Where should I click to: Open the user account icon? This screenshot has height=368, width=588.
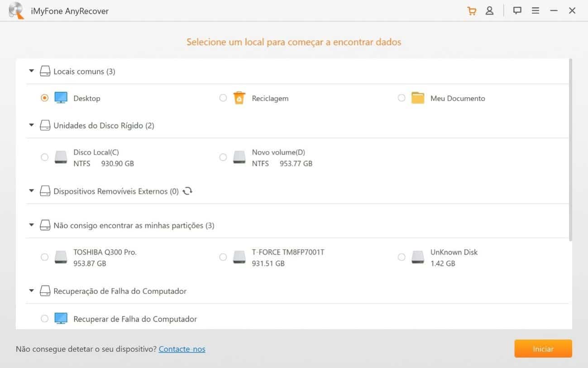(489, 11)
